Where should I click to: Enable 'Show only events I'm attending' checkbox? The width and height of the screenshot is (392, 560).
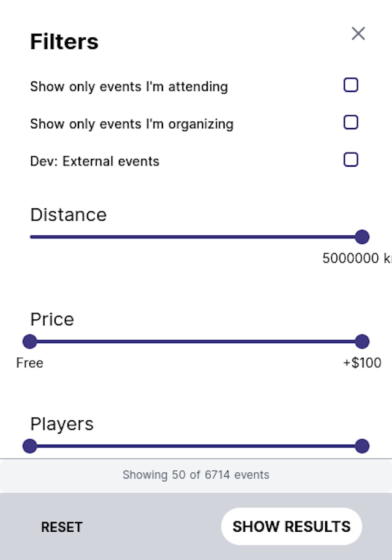click(x=350, y=85)
